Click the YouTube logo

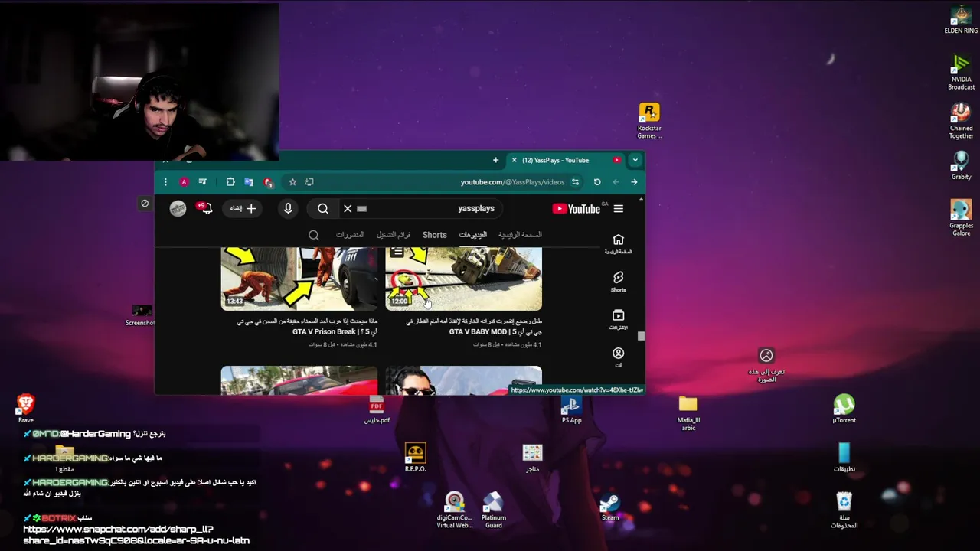576,208
